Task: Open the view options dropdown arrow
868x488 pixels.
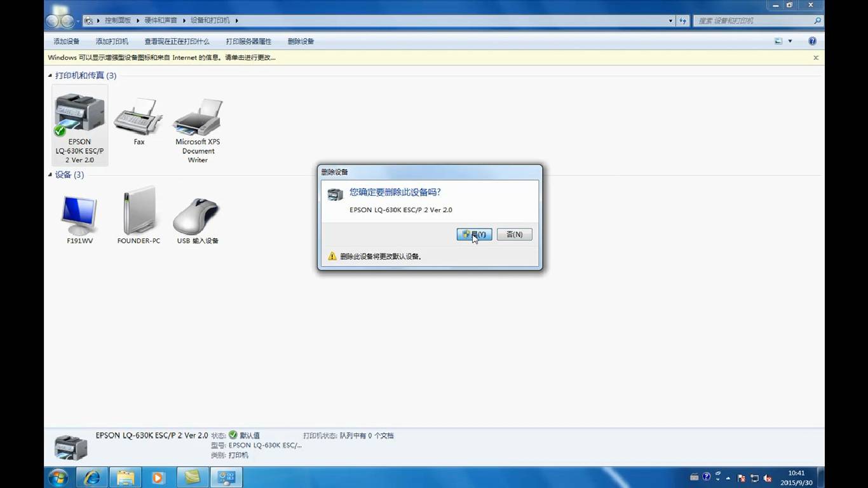Action: [790, 41]
